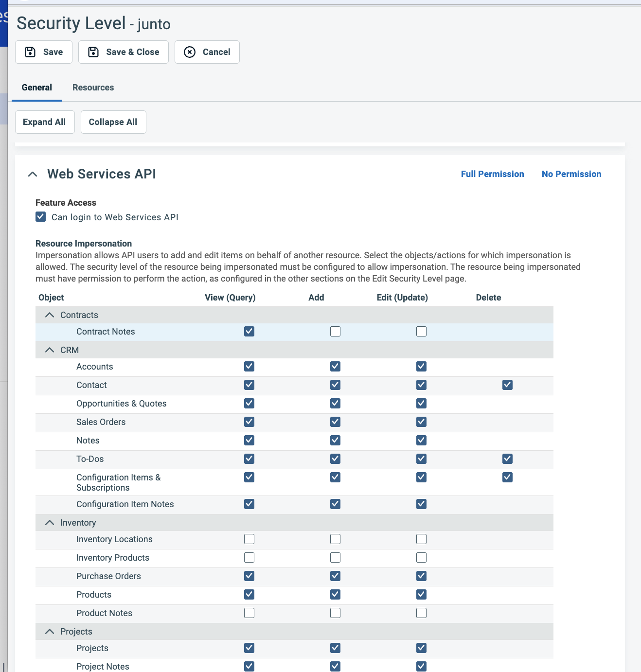Uncheck Edit for Sales Orders
Viewport: 641px width, 672px height.
pos(422,422)
